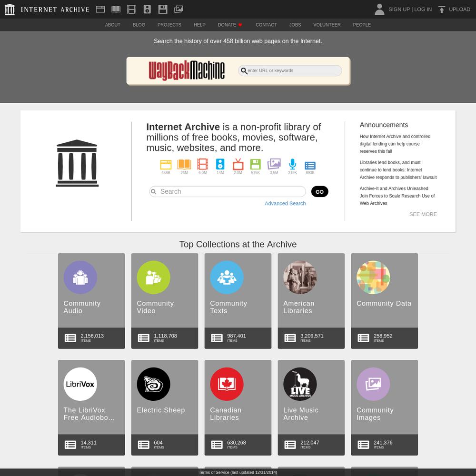Click the Terms of Service footer link
This screenshot has width=476, height=476.
[238, 472]
